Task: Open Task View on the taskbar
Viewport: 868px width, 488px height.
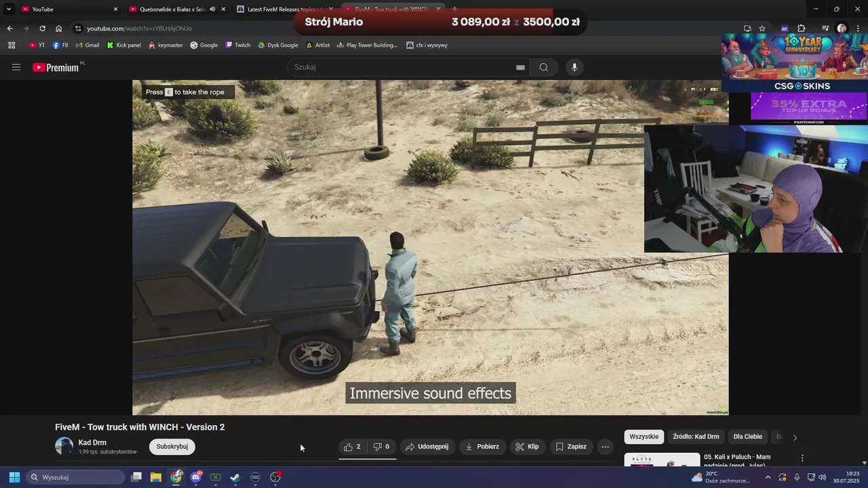Action: [x=136, y=477]
